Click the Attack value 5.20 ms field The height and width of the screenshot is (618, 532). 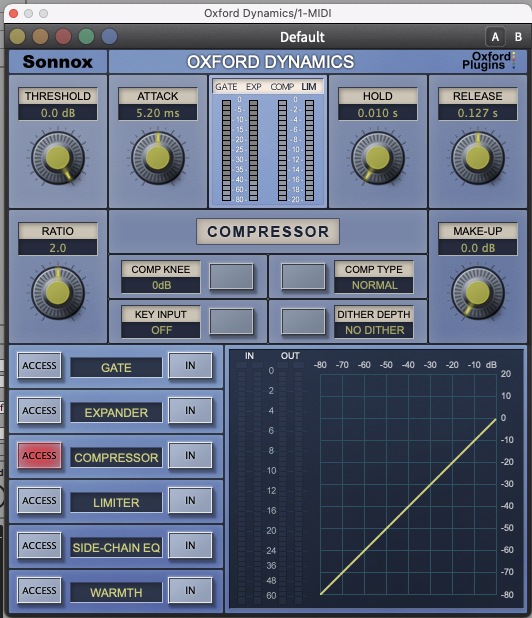tap(158, 113)
